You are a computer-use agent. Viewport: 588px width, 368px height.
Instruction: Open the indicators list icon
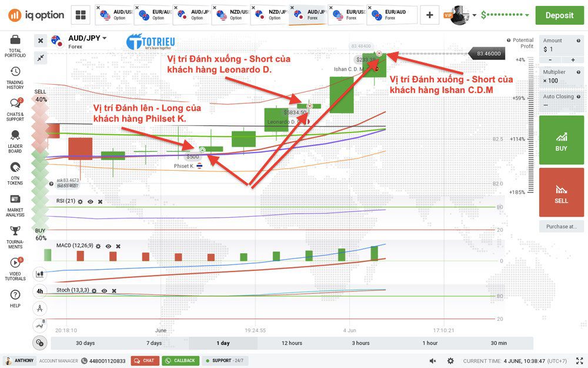(x=40, y=325)
